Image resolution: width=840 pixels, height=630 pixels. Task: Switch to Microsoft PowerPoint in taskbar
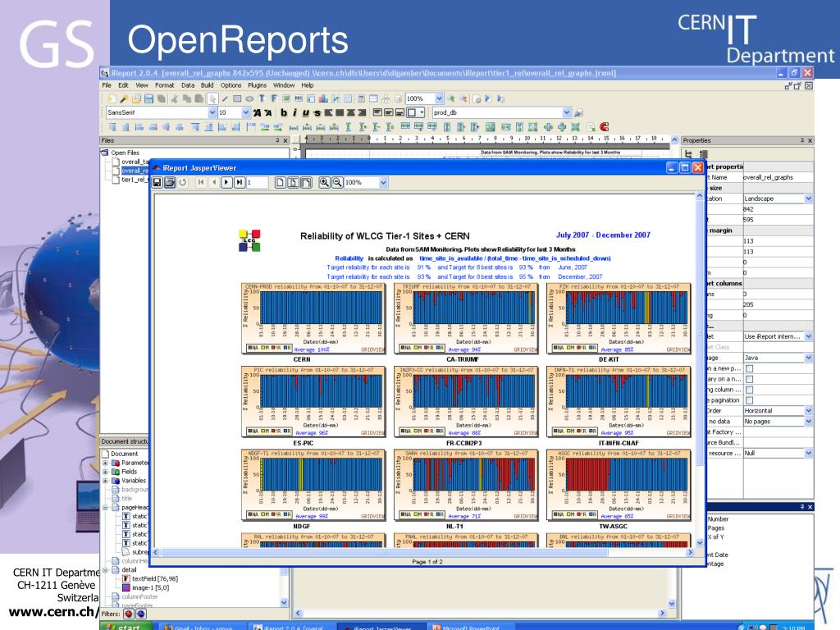coord(470,627)
